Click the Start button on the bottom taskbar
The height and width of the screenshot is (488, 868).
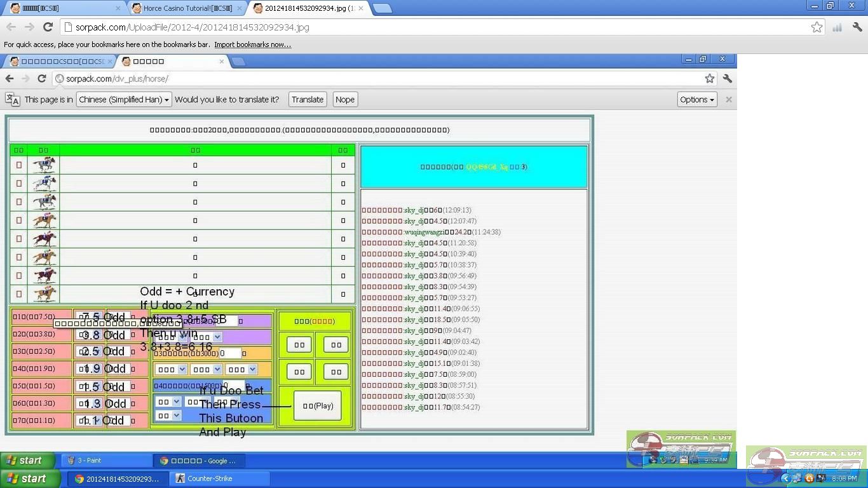coord(27,478)
